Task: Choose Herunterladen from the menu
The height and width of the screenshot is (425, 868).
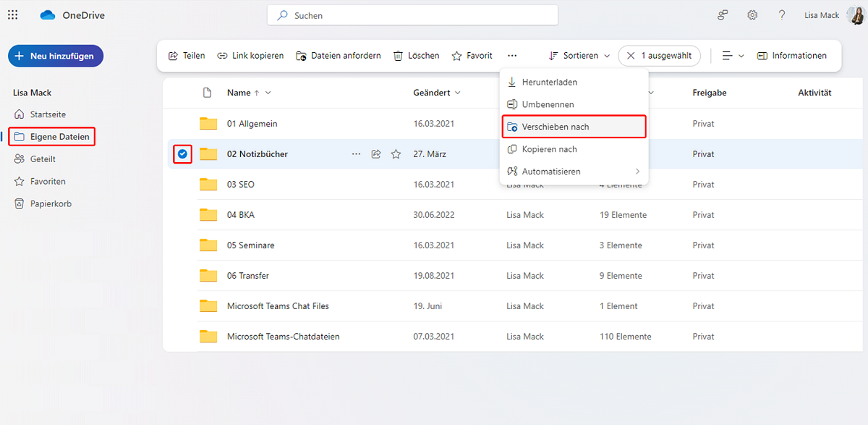Action: coord(574,83)
